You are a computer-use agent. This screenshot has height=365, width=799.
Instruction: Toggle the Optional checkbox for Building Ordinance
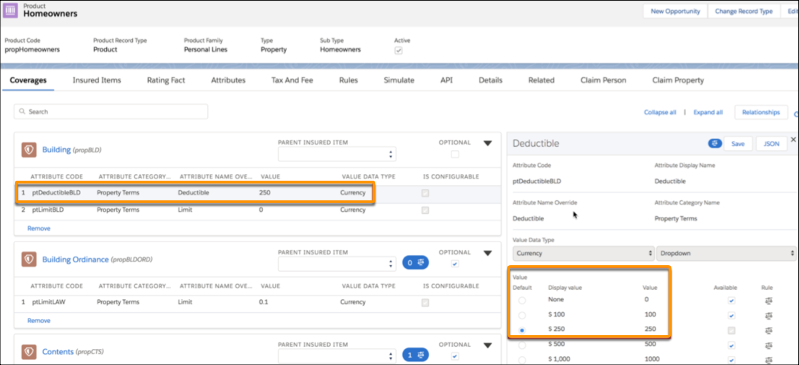click(x=455, y=264)
